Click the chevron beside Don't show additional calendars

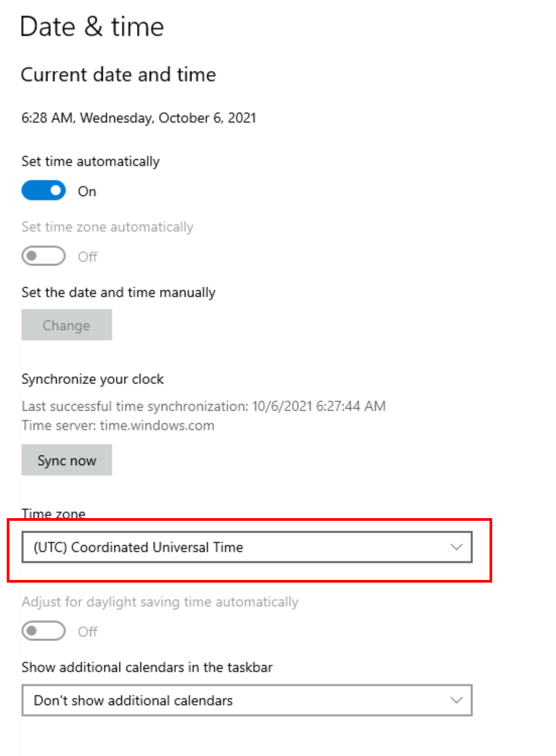click(457, 700)
